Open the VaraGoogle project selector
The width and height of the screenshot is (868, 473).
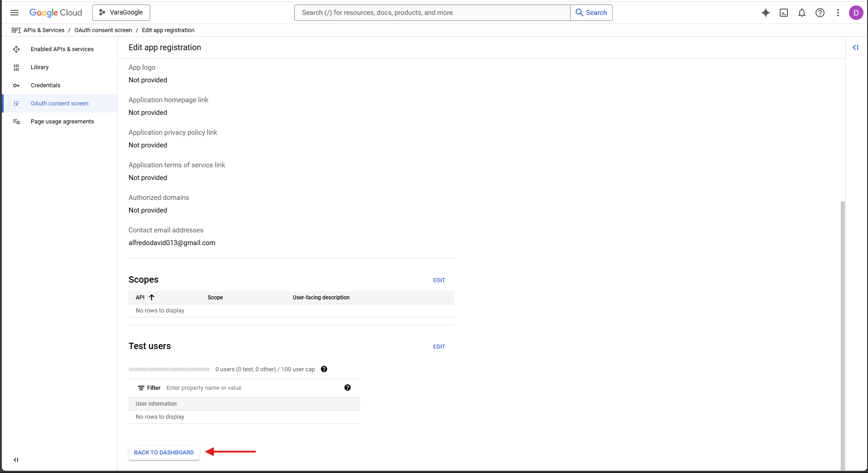tap(121, 13)
